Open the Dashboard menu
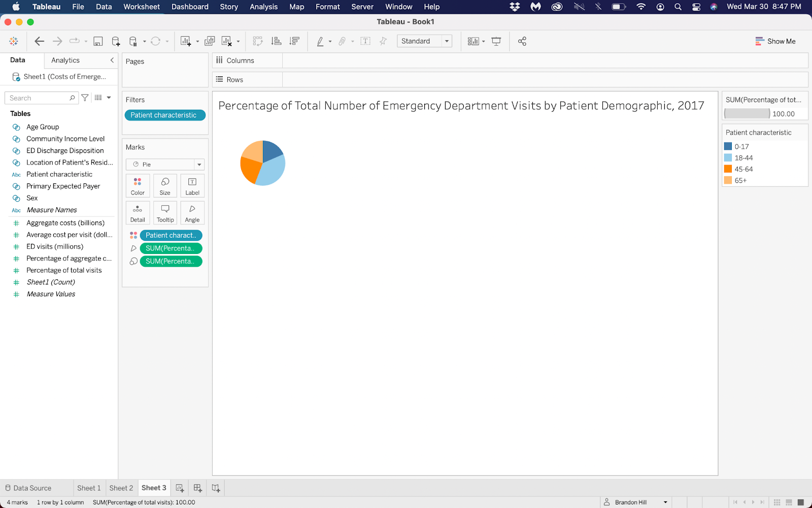This screenshot has width=812, height=508. pyautogui.click(x=190, y=7)
